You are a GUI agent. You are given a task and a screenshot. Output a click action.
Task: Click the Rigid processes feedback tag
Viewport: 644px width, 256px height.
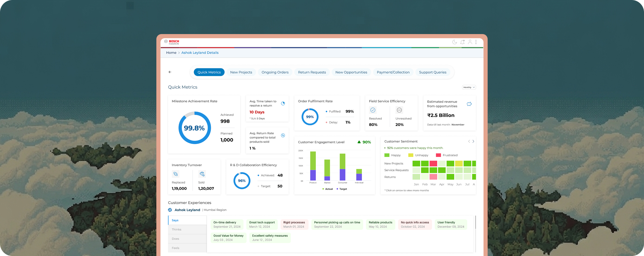(x=294, y=225)
